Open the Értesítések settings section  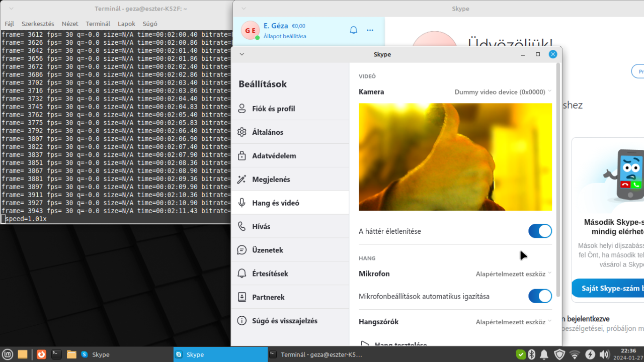coord(290,274)
